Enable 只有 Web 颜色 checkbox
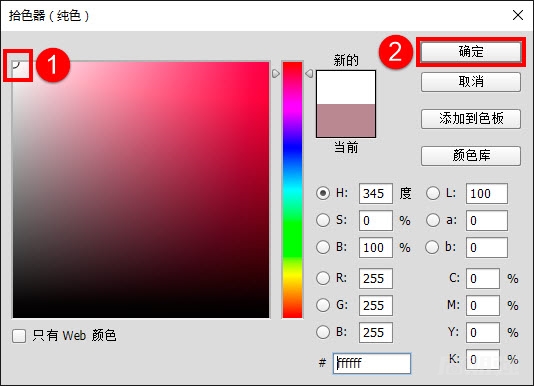 [x=19, y=336]
